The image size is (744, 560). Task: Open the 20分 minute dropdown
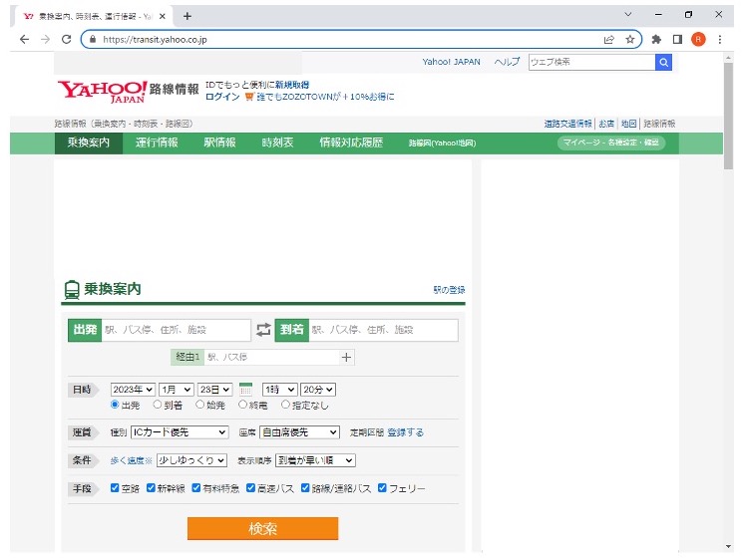pyautogui.click(x=318, y=390)
